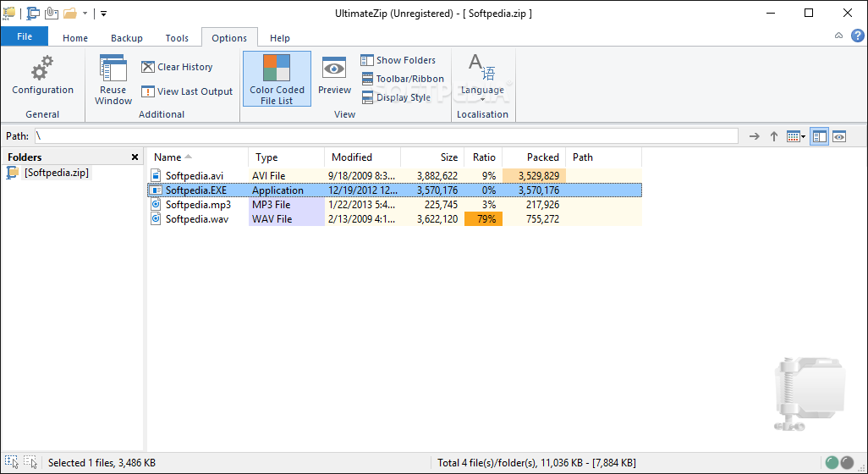This screenshot has height=474, width=868.
Task: Click the highlighted 3,529,829 packed cell
Action: click(x=534, y=176)
